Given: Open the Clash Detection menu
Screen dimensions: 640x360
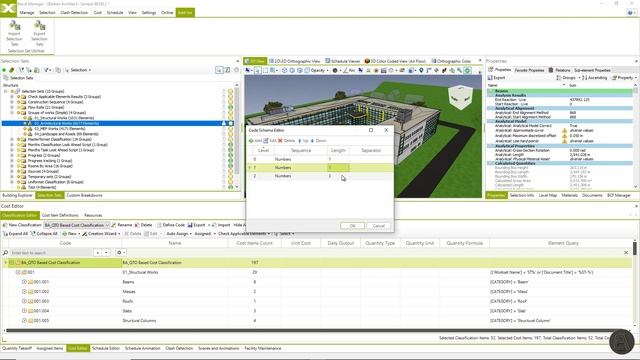Looking at the screenshot, I should (x=74, y=13).
